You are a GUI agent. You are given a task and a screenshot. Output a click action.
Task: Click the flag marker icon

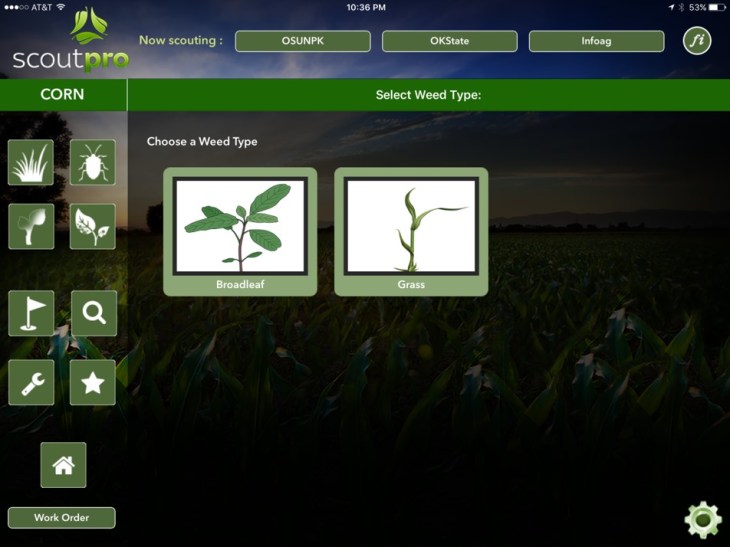pos(31,313)
